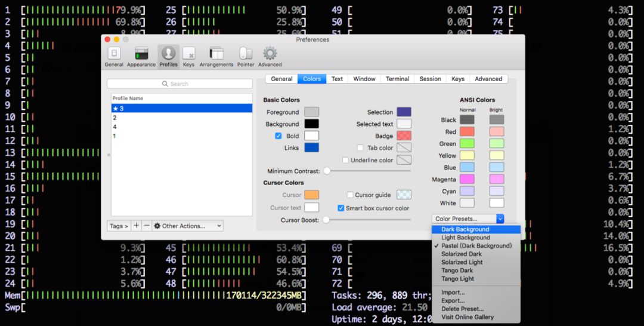Viewport: 644px width, 326px height.
Task: Open the Selected text color swatch
Action: pos(404,124)
